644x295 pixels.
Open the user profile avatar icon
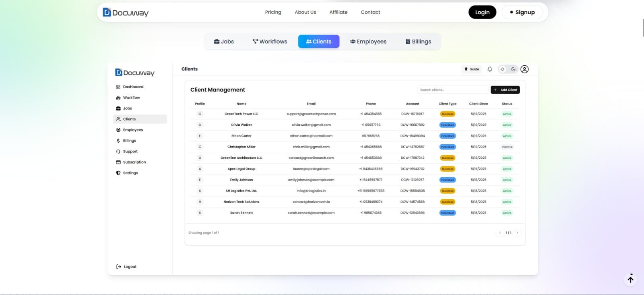click(x=524, y=69)
